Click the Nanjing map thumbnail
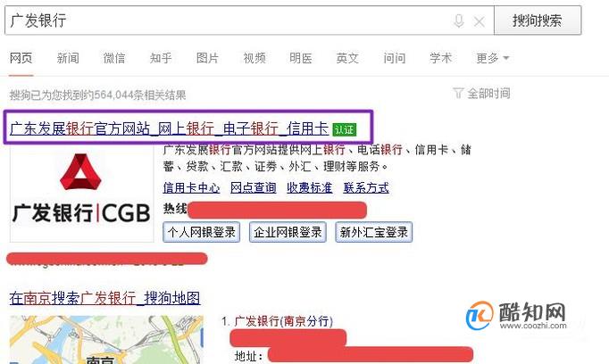The image size is (609, 364). tap(106, 340)
